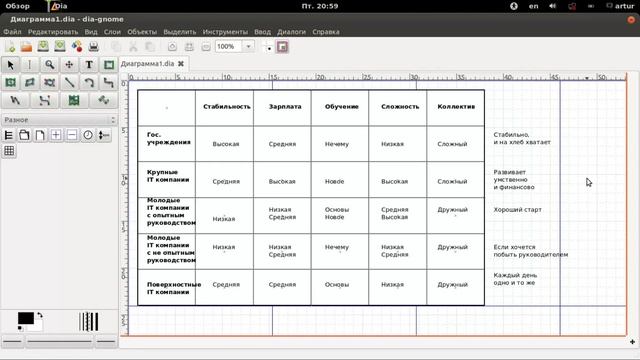Open the navigation popup at canvas corner
The image size is (640, 360).
pos(632,342)
